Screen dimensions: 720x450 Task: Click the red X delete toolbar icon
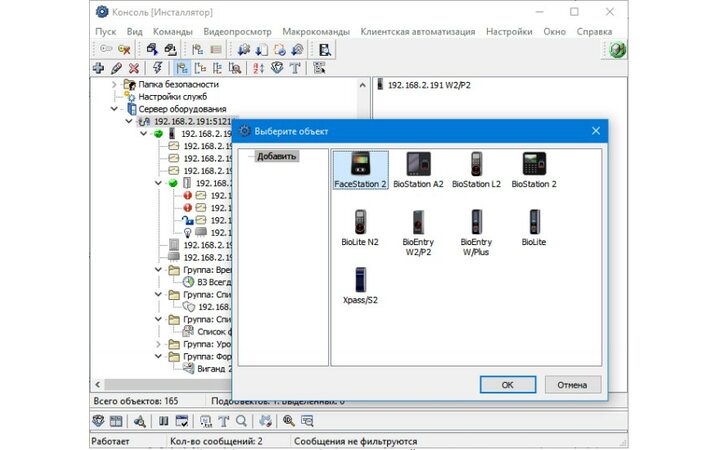pyautogui.click(x=133, y=68)
